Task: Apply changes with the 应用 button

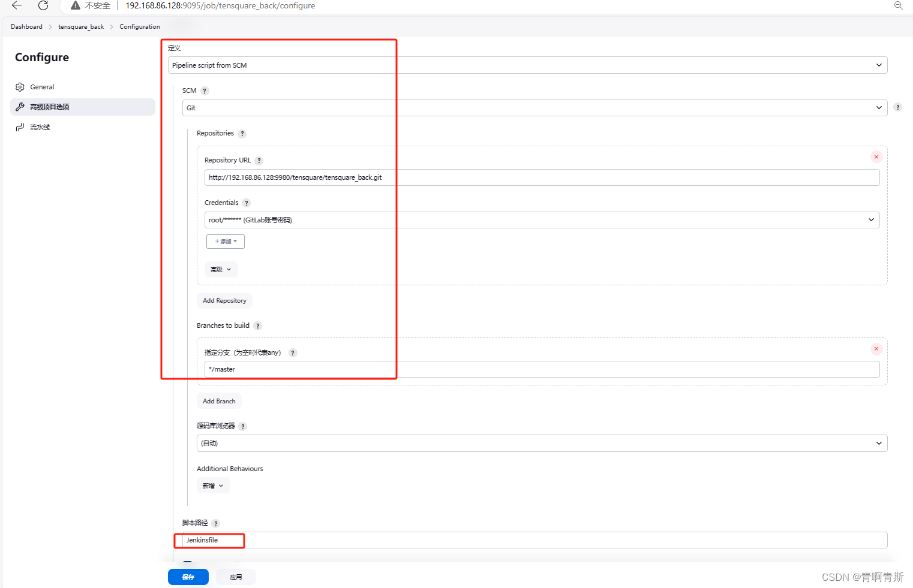Action: click(236, 577)
